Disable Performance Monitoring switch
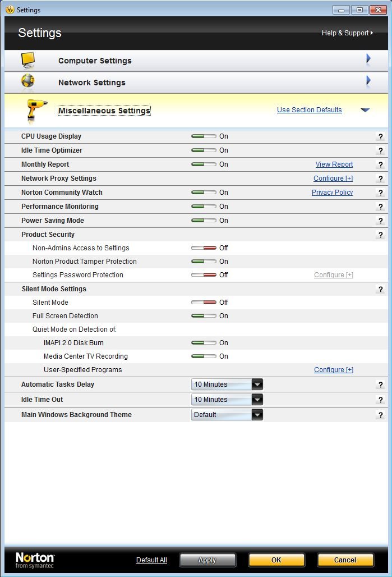The width and height of the screenshot is (392, 577). 204,206
